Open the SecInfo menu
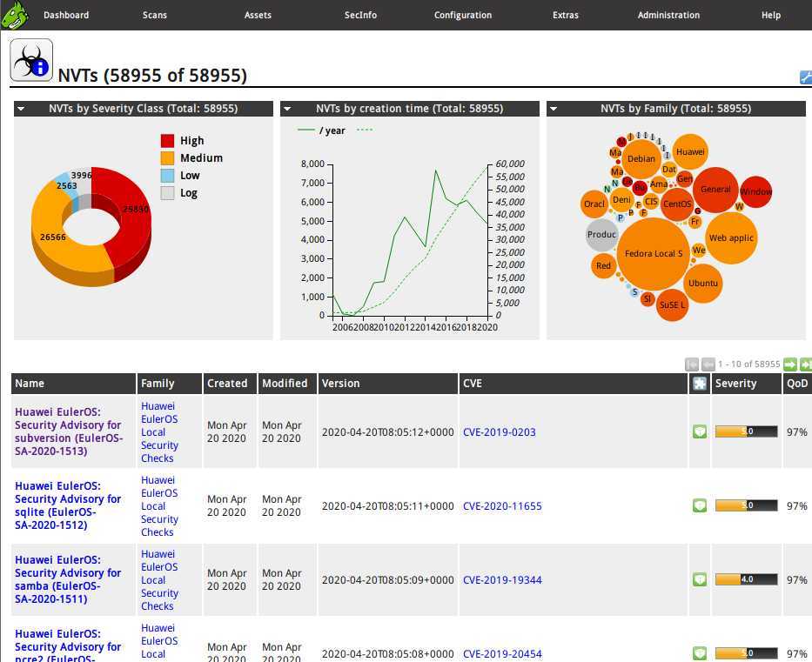The image size is (812, 662). pyautogui.click(x=360, y=15)
